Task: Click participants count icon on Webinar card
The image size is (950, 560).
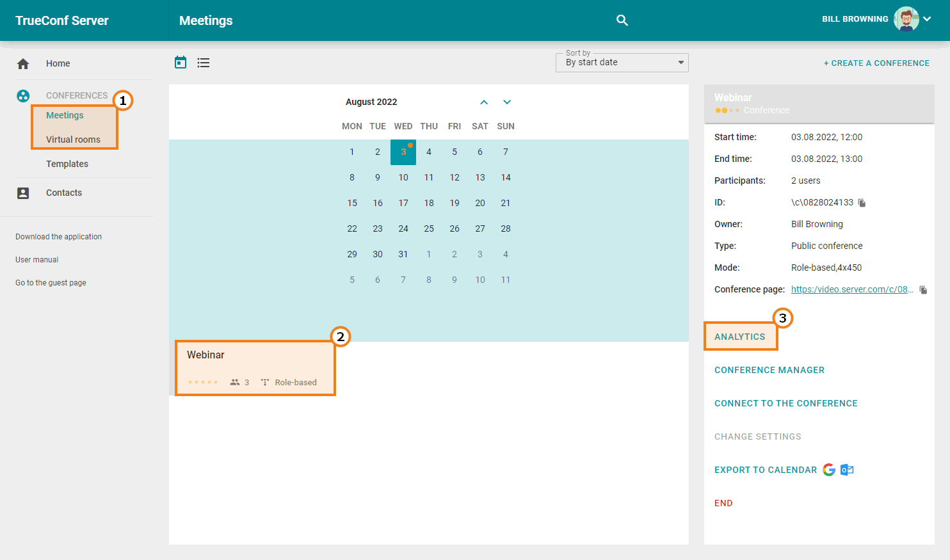Action: pos(235,382)
